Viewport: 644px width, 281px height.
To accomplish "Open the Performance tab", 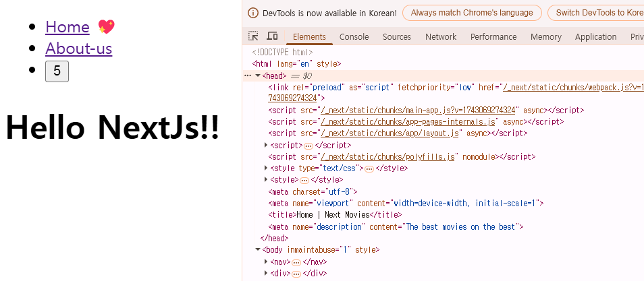I will coord(493,37).
